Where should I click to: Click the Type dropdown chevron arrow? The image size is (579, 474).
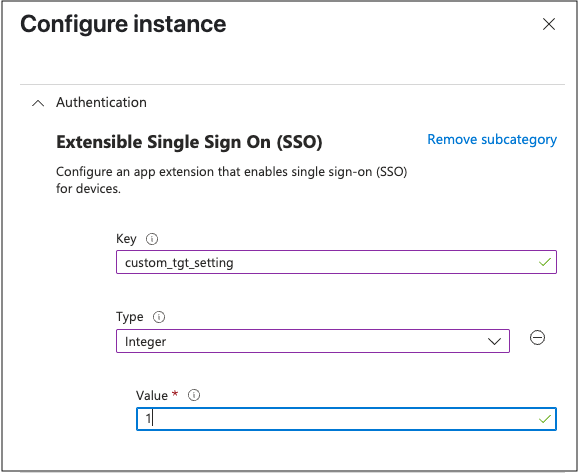pyautogui.click(x=494, y=341)
